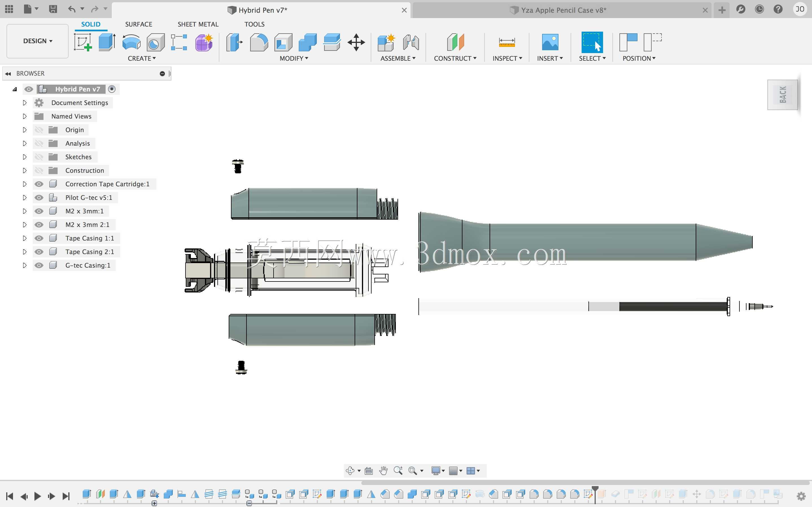The height and width of the screenshot is (507, 812).
Task: Toggle visibility of M2 x 3mm:1
Action: pos(39,211)
